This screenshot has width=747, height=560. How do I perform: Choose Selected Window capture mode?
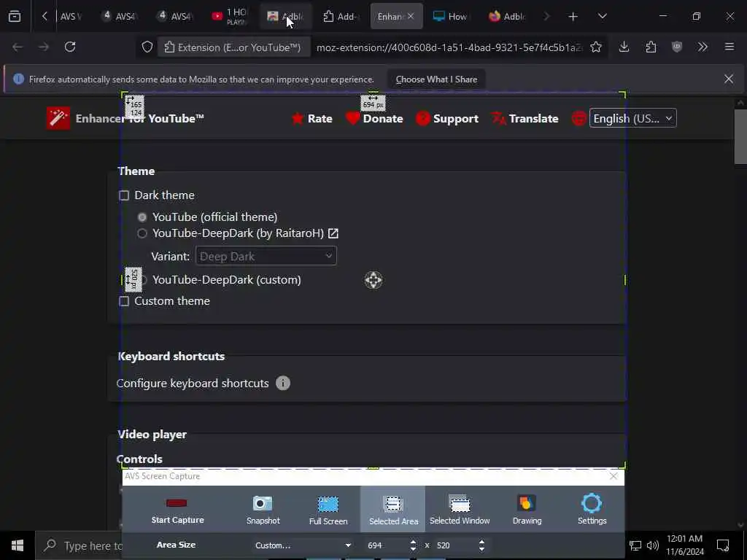coord(460,510)
